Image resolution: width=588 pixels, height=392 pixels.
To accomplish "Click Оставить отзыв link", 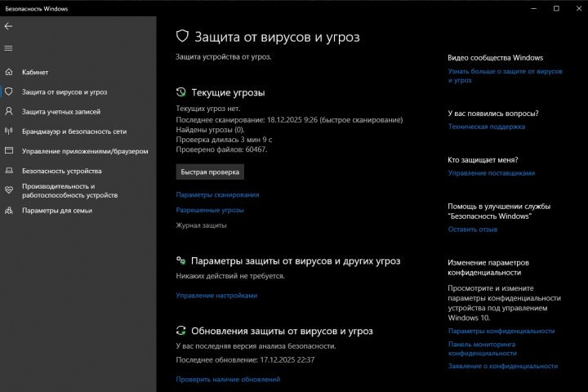I will click(x=473, y=229).
